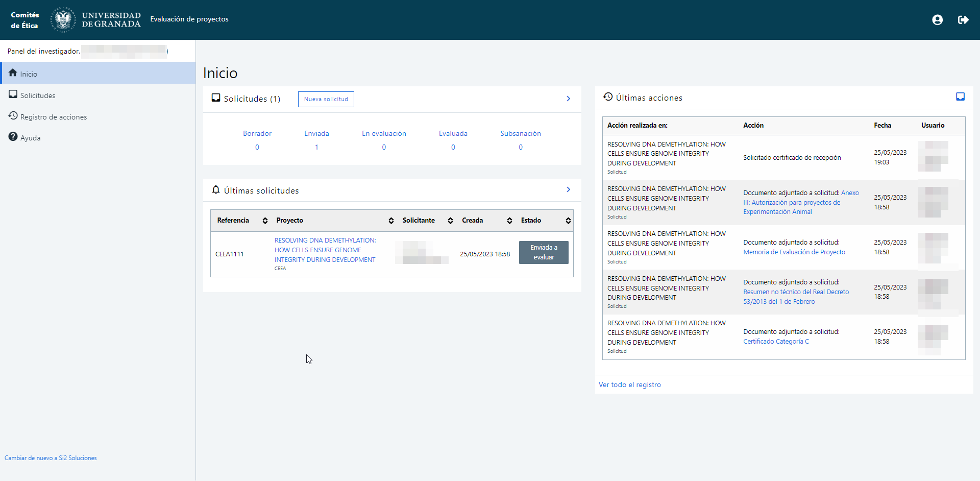This screenshot has height=481, width=980.
Task: Click the Nueva solicitud button
Action: (326, 99)
